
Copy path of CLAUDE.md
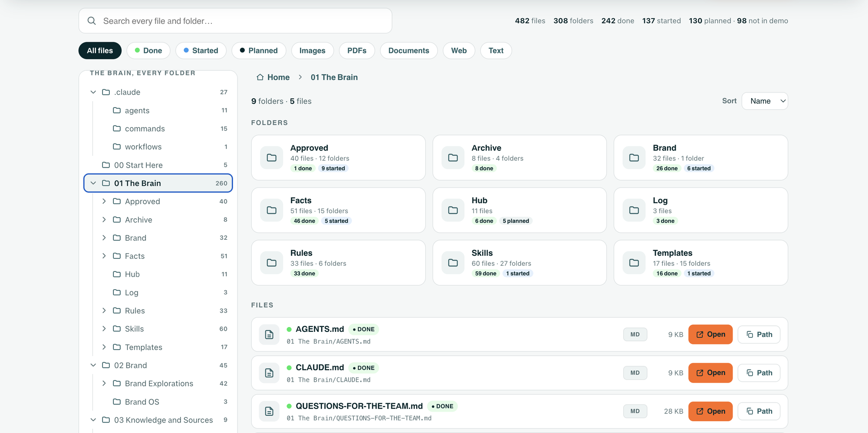click(x=759, y=373)
